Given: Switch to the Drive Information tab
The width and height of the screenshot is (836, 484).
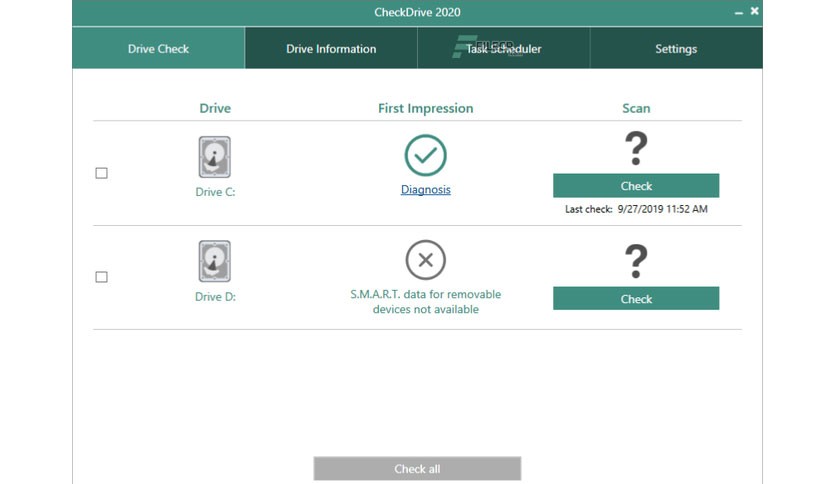Looking at the screenshot, I should coord(331,49).
